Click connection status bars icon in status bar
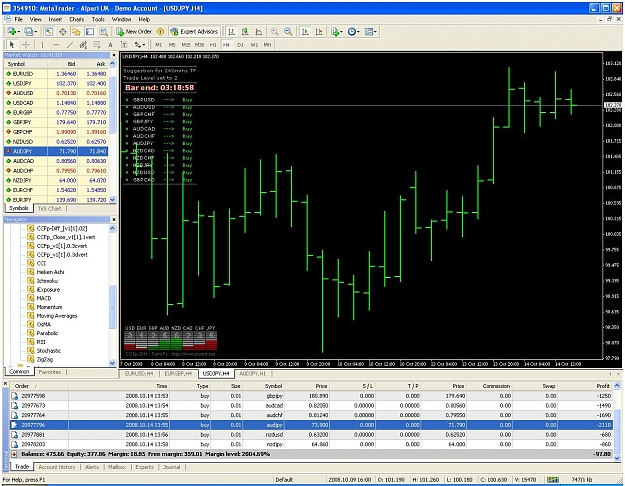This screenshot has height=486, width=625. [552, 480]
